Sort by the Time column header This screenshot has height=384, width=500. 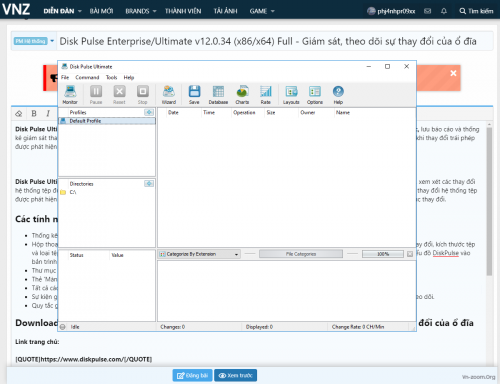pyautogui.click(x=209, y=112)
